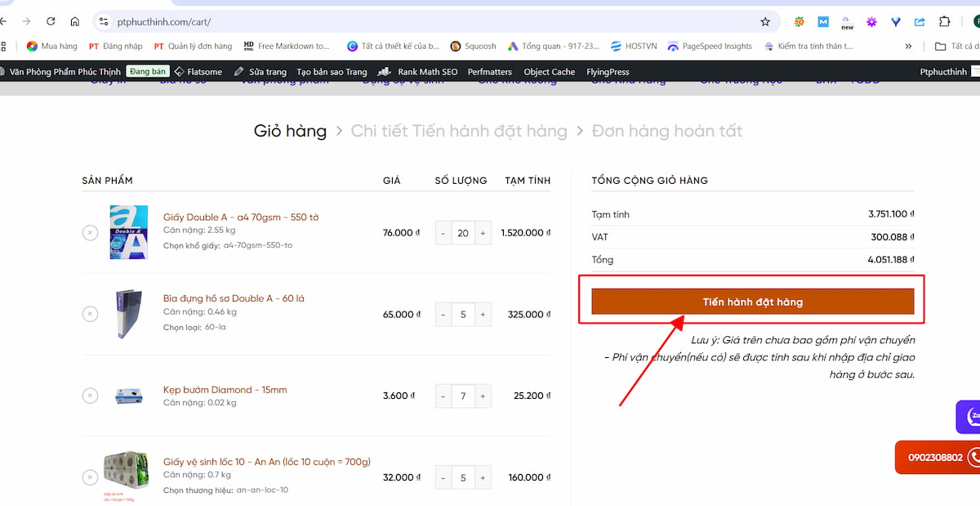Click Sửa trang in the admin bar
Image resolution: width=980 pixels, height=506 pixels.
point(260,72)
